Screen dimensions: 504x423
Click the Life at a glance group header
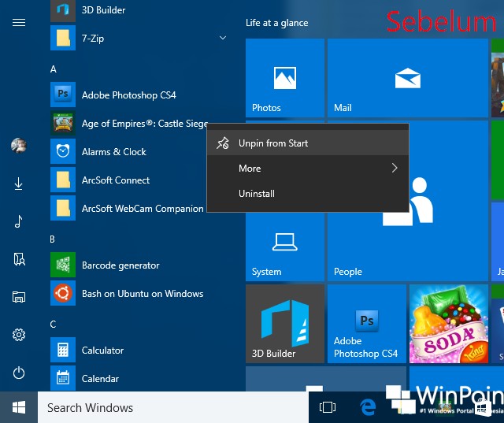pos(276,23)
